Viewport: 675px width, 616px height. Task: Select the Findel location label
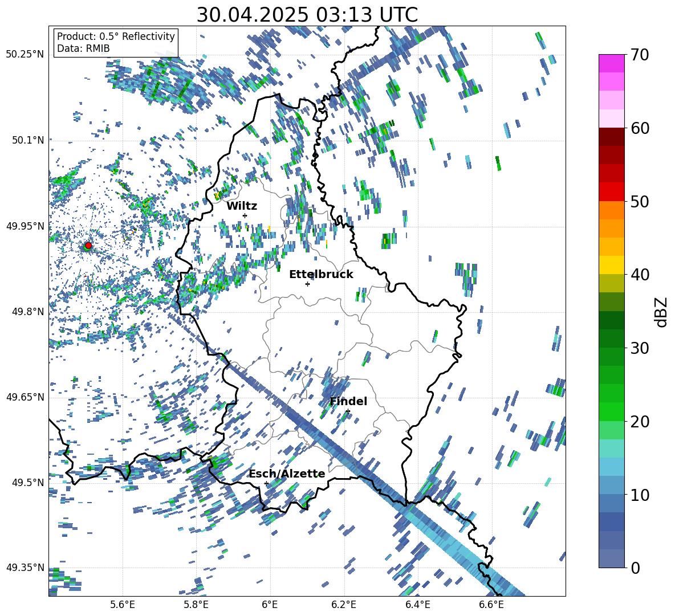(348, 401)
